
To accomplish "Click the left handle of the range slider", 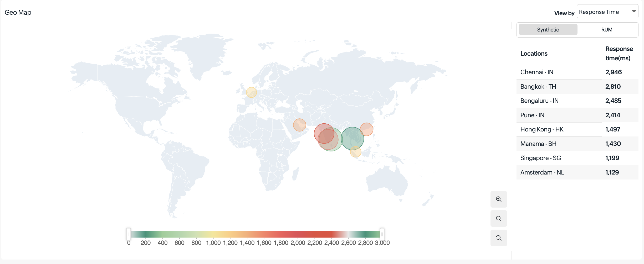I will pyautogui.click(x=129, y=234).
